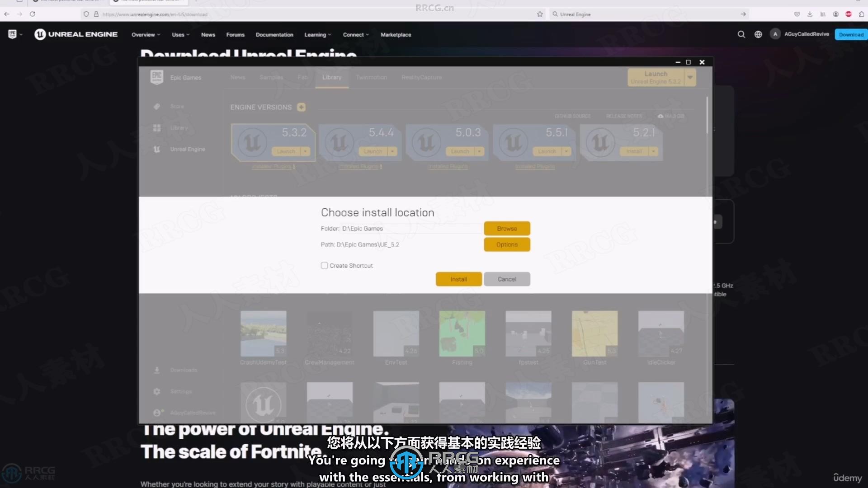Open Forums in the website navigation
Screen dimensions: 868x488
(235, 35)
